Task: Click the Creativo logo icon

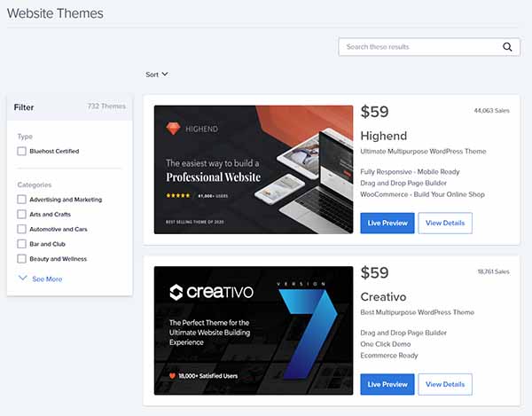Action: point(176,292)
